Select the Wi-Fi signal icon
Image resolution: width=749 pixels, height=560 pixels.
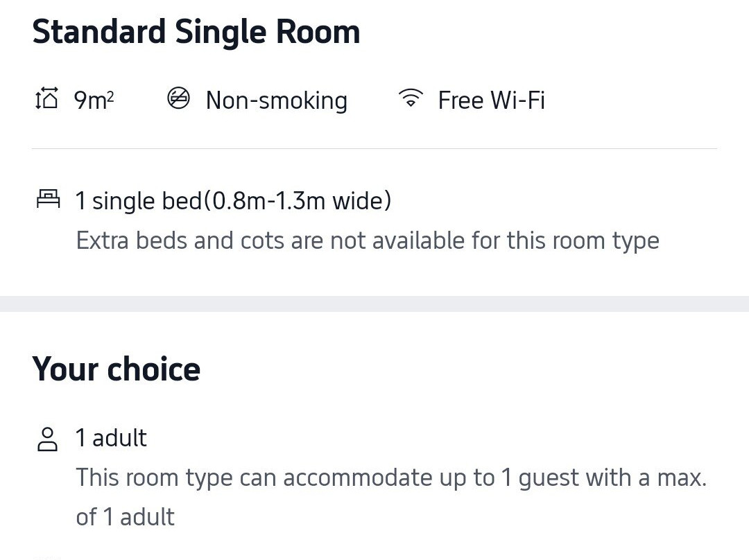click(411, 99)
